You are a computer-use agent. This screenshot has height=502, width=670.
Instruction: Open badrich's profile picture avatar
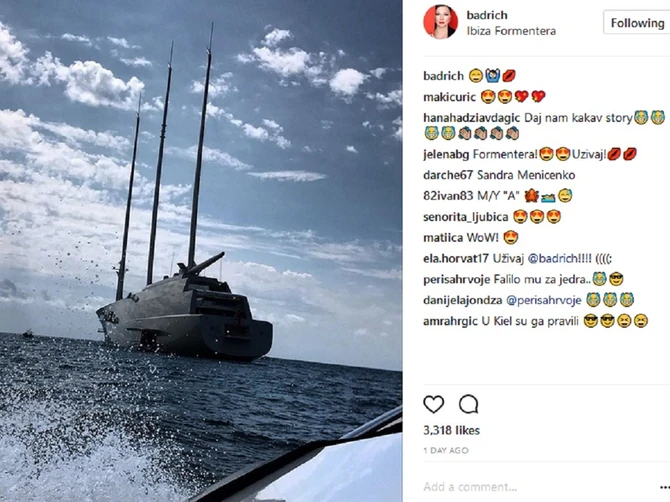click(x=440, y=21)
